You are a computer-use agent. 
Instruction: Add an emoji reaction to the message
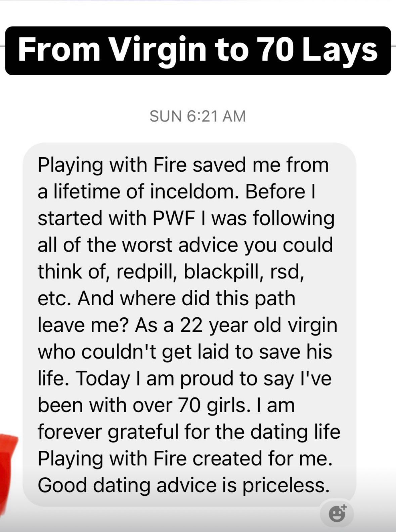tap(337, 513)
